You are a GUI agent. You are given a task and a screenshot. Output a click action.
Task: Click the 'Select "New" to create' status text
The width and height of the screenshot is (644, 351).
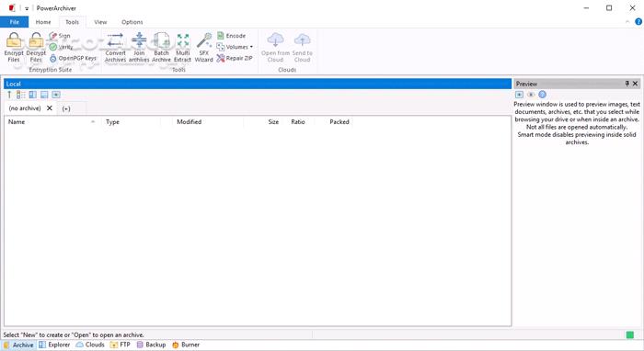tap(74, 335)
